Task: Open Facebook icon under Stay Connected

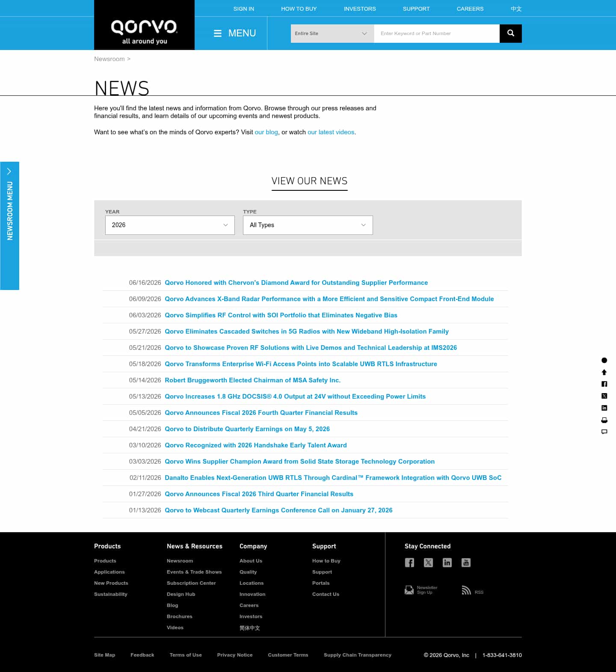Action: pyautogui.click(x=409, y=562)
